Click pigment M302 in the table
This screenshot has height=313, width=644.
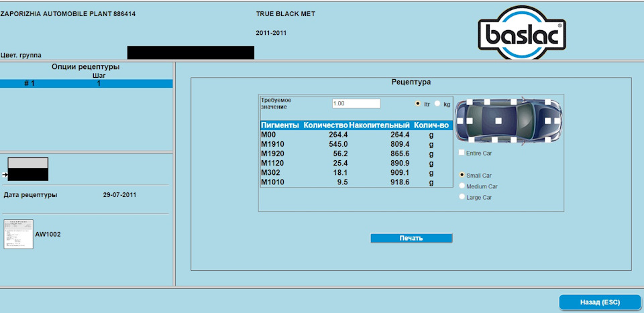coord(270,173)
